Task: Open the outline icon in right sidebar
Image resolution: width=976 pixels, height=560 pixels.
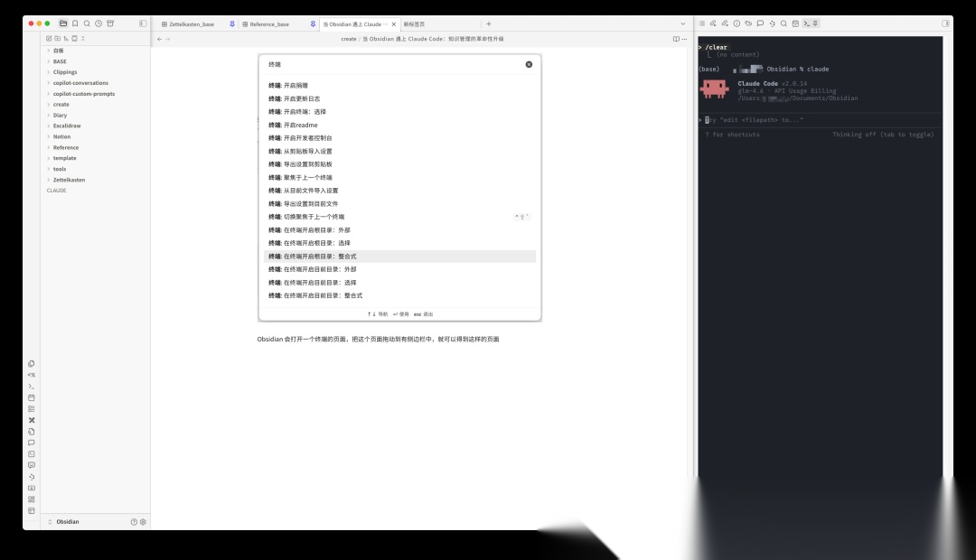Action: tap(701, 23)
